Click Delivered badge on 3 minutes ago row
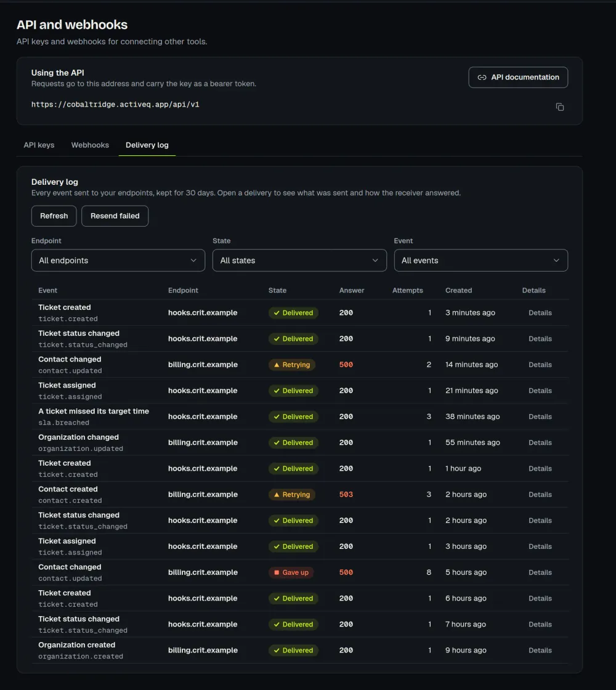Screen dimensions: 616x690 (x=293, y=313)
